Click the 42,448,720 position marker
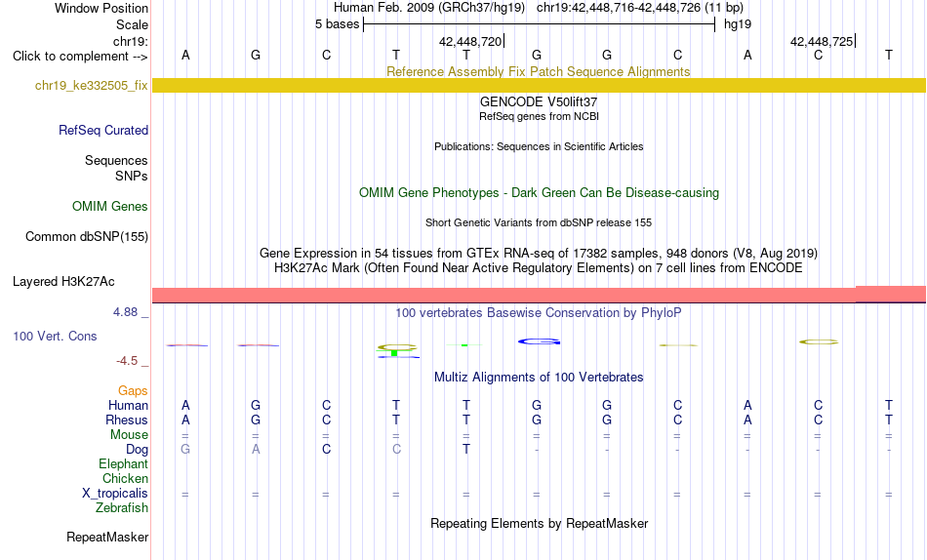 pyautogui.click(x=471, y=41)
